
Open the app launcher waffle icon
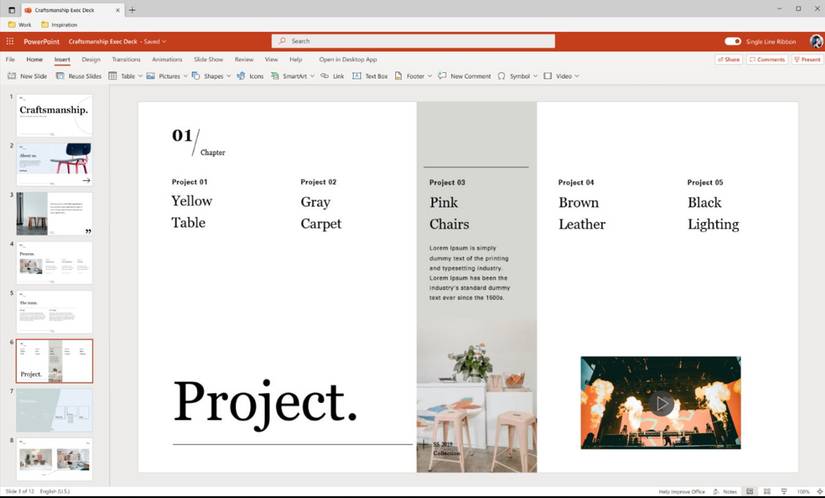(10, 41)
